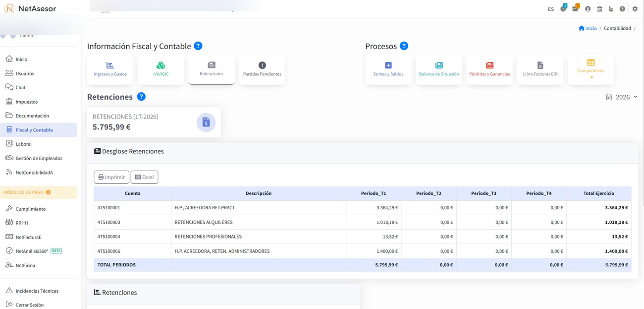Switch to the Ingresos y Gastos tab
This screenshot has width=644, height=309.
click(x=110, y=69)
